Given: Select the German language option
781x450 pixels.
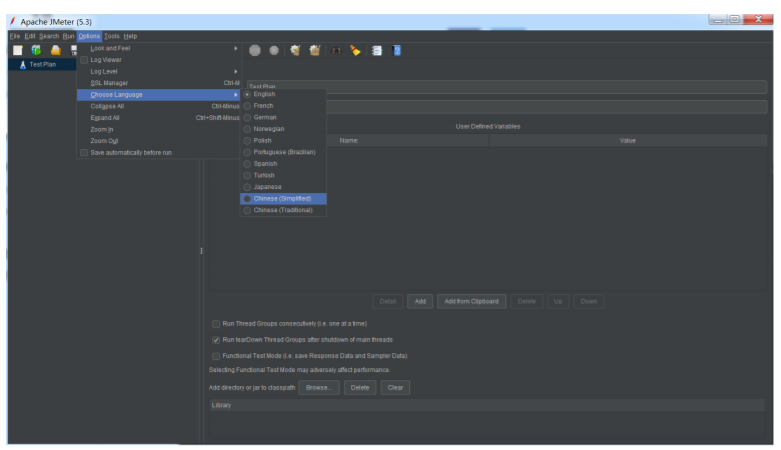Looking at the screenshot, I should [283, 118].
